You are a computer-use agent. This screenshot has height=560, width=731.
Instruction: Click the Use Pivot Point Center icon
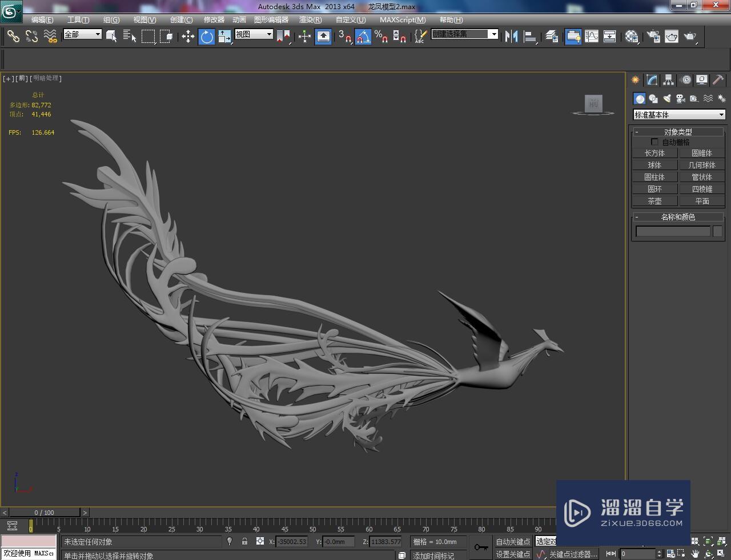[283, 37]
